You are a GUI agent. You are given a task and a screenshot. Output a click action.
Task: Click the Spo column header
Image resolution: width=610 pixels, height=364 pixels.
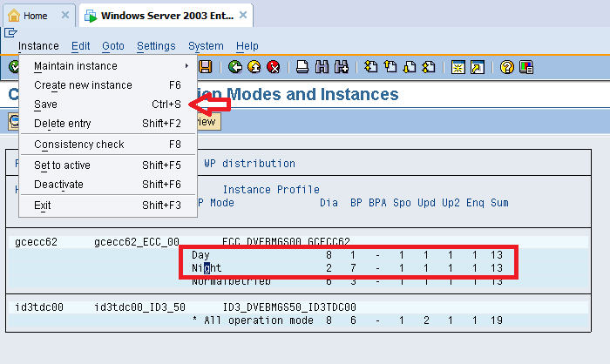pos(402,203)
